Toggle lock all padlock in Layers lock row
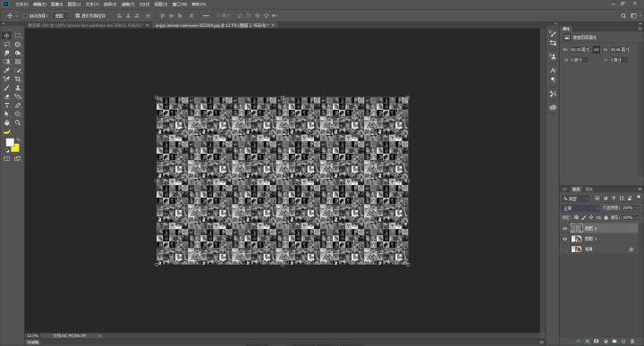 [x=606, y=217]
